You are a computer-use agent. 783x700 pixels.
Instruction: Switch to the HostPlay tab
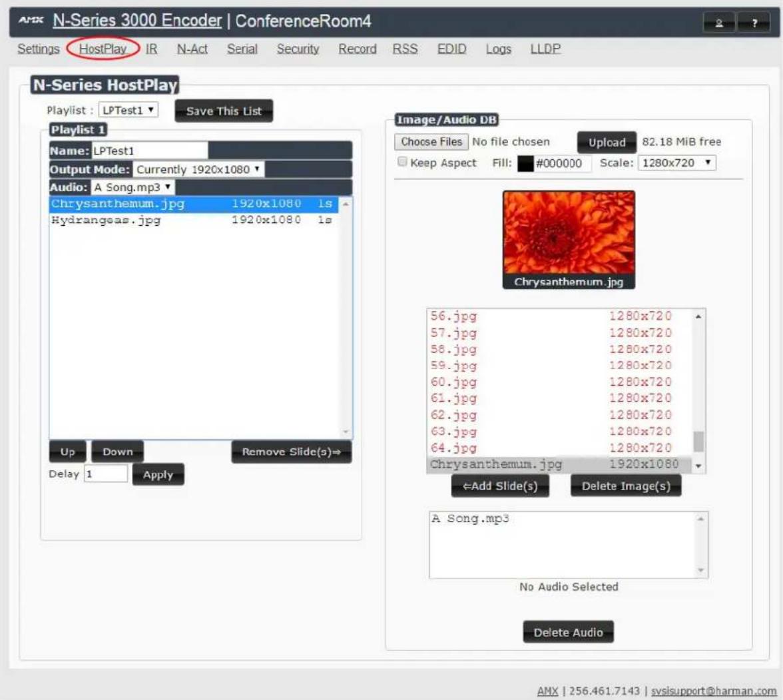[x=103, y=49]
